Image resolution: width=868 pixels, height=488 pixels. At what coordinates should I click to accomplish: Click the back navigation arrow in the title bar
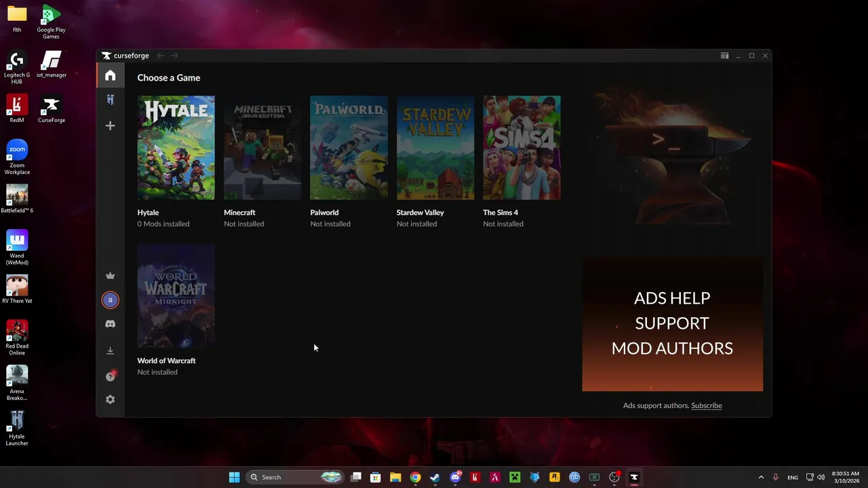click(161, 56)
